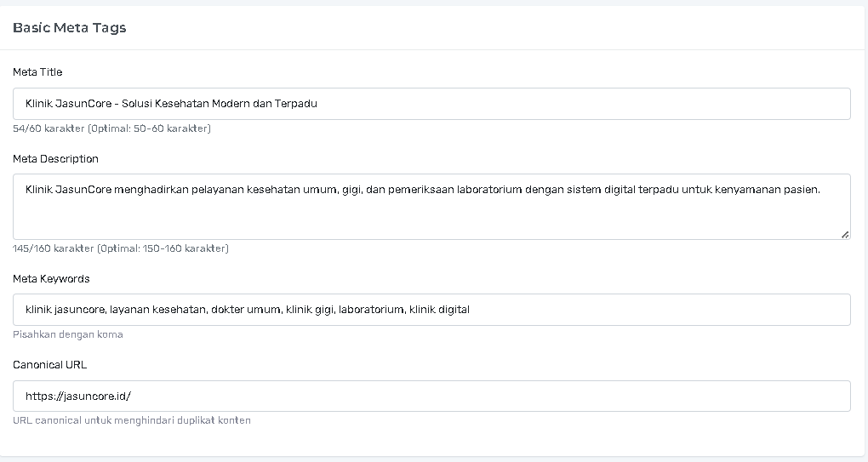Click 'dokter umum' in the keywords field

(246, 310)
